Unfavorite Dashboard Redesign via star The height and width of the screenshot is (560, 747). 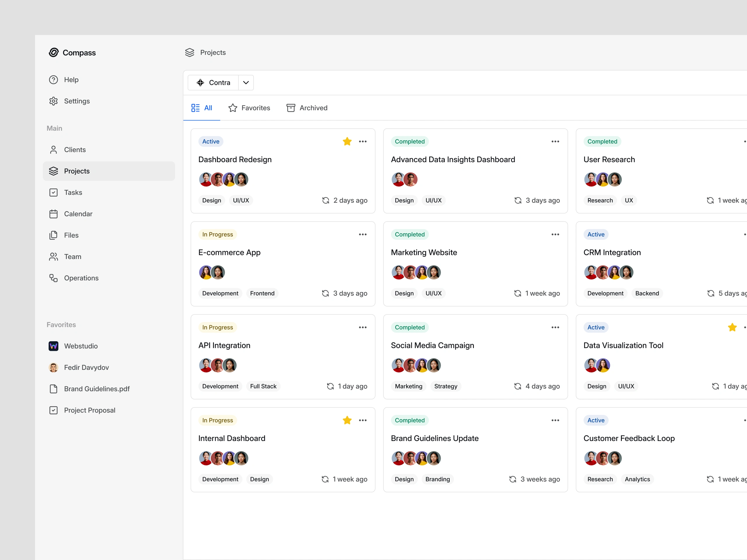347,141
